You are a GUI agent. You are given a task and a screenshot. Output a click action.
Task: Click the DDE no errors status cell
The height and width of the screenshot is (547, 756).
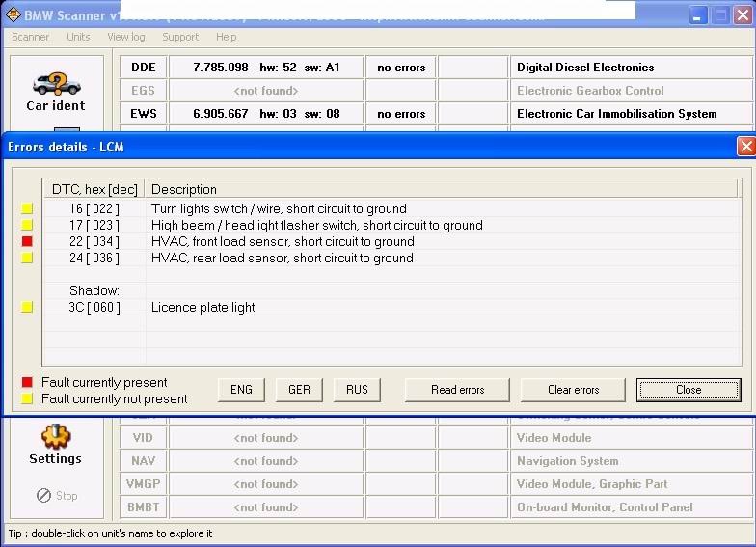[401, 68]
